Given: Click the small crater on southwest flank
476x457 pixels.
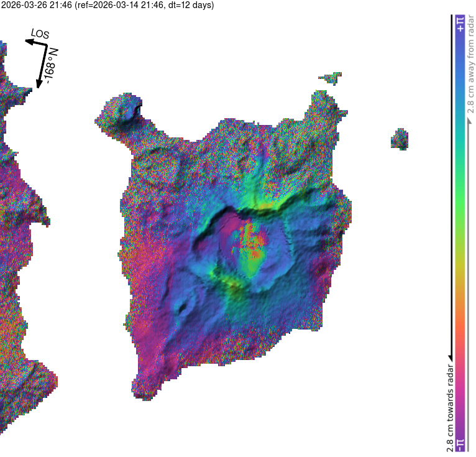Looking at the screenshot, I should pos(183,305).
